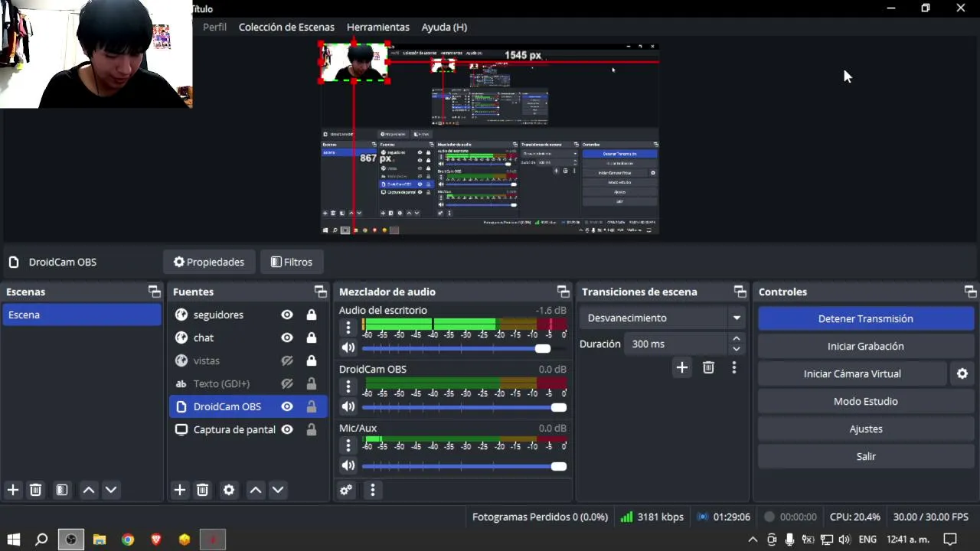
Task: Open Mic/Aux audio options menu
Action: tap(348, 445)
